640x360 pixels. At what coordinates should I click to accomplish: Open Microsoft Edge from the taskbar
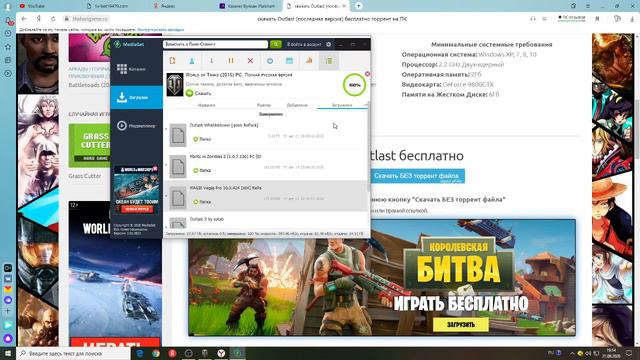point(140,353)
